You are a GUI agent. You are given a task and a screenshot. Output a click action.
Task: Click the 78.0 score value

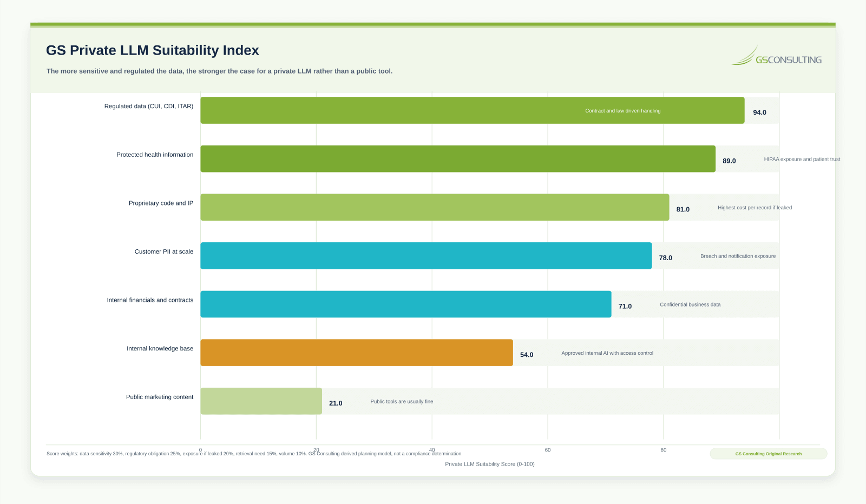[666, 258]
